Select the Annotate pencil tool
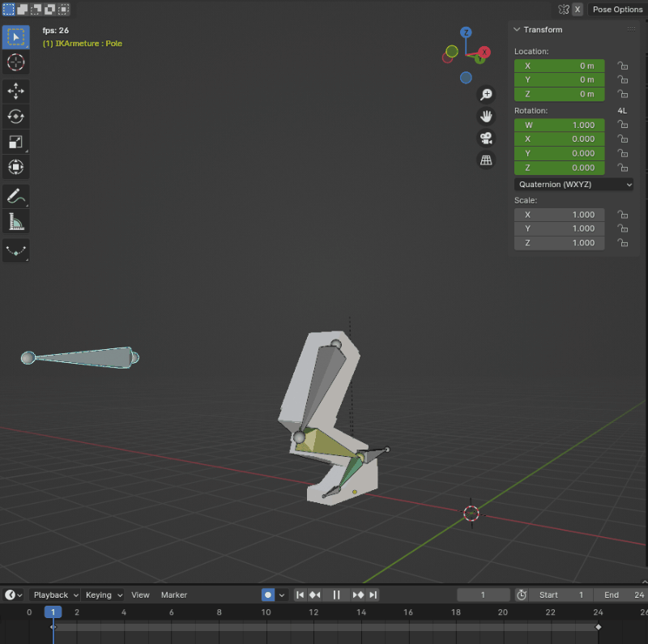Viewport: 648px width, 644px height. coord(16,195)
